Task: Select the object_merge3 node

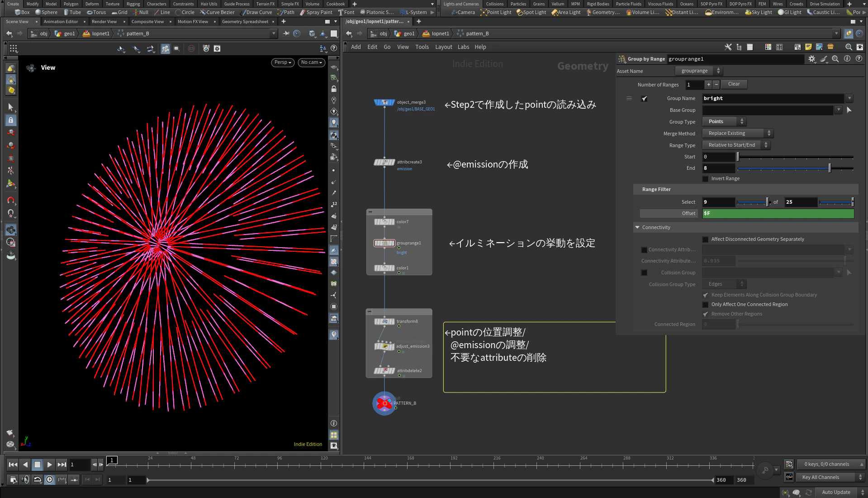Action: (384, 102)
